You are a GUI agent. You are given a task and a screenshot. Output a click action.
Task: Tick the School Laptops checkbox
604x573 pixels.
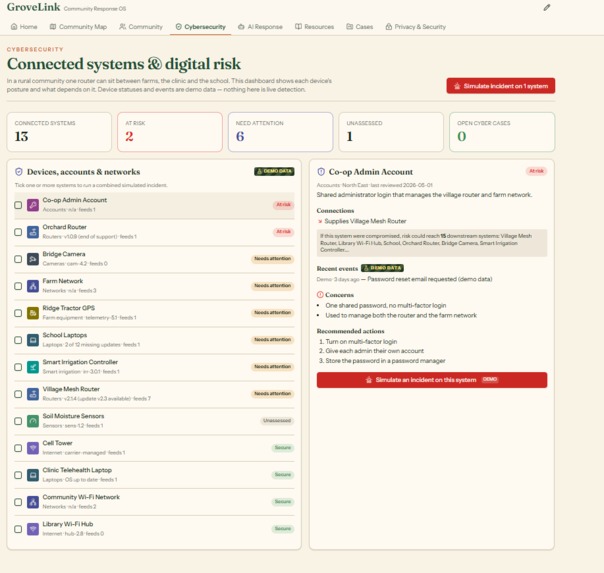pyautogui.click(x=18, y=340)
